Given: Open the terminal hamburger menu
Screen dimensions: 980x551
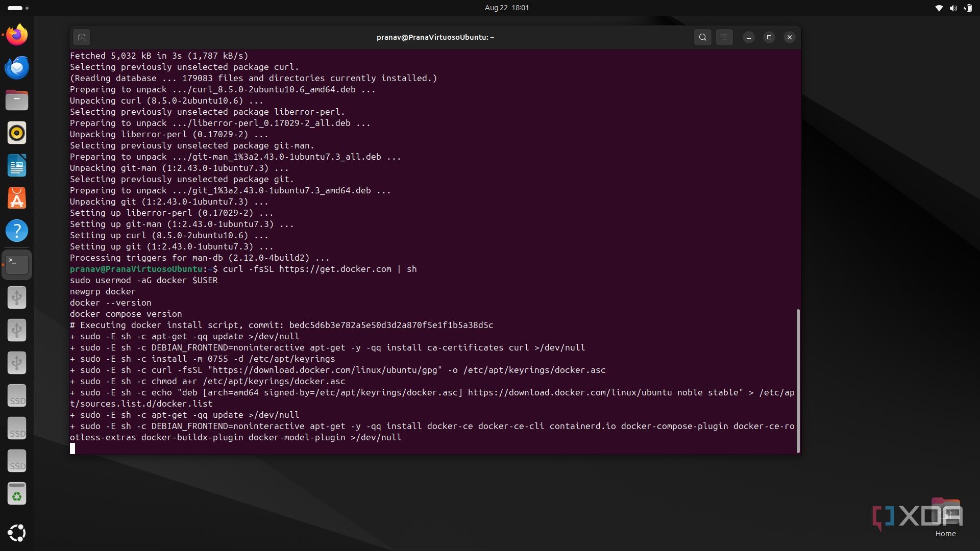Looking at the screenshot, I should 724,37.
